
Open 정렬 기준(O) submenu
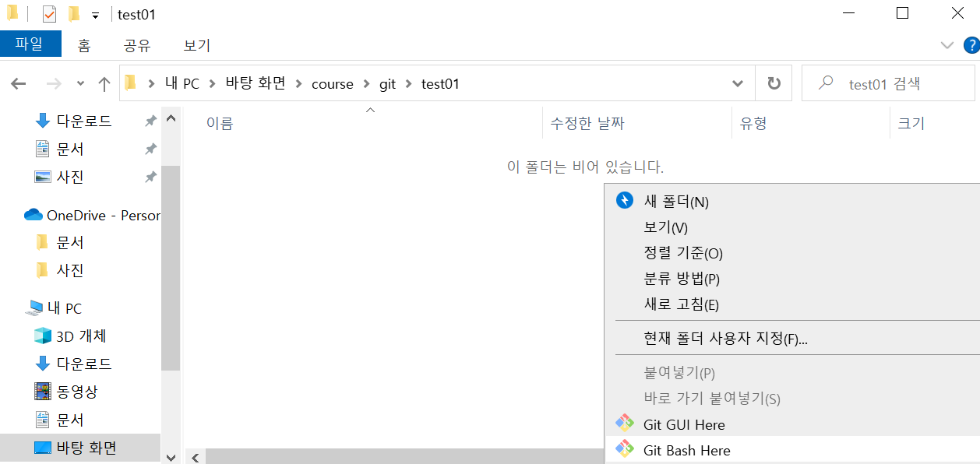792,253
